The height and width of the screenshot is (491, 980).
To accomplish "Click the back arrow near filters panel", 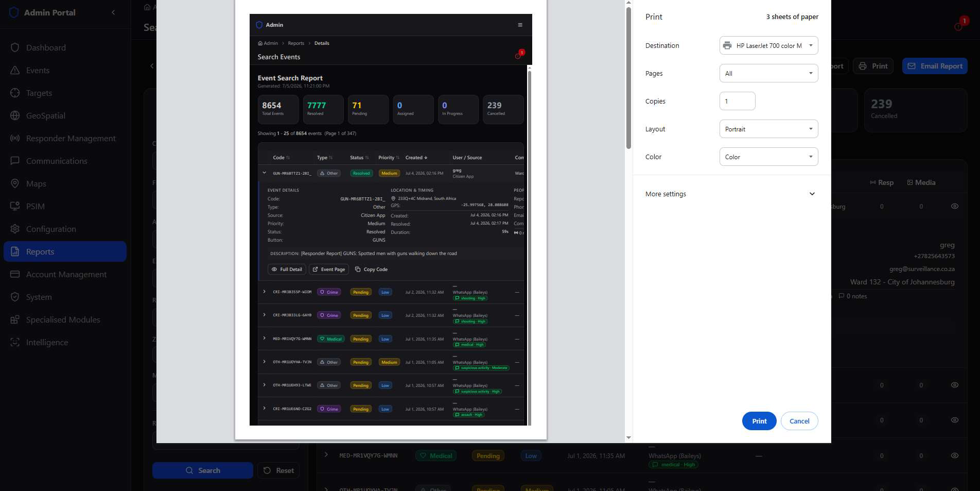I will click(x=152, y=66).
